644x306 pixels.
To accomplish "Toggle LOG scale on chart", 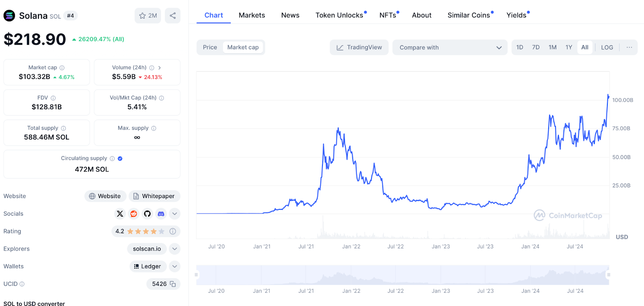I will (607, 47).
